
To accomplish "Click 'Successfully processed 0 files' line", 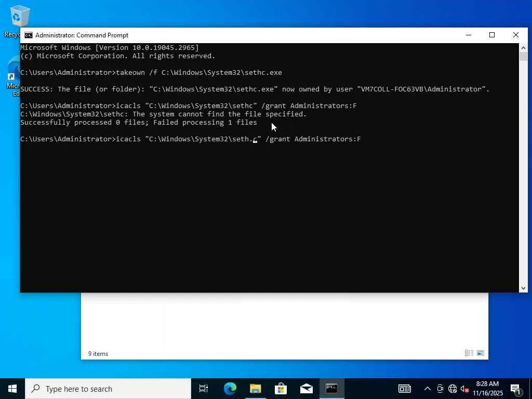I will tap(139, 123).
